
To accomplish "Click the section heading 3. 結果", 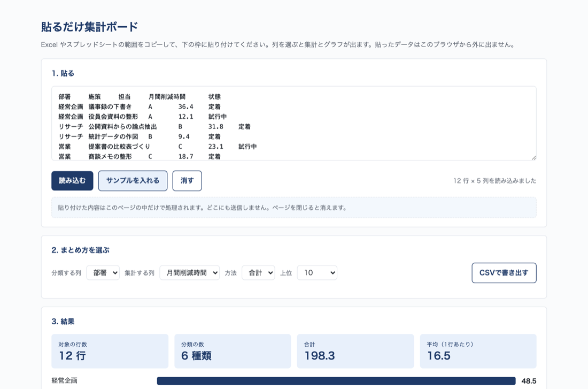I will 63,322.
